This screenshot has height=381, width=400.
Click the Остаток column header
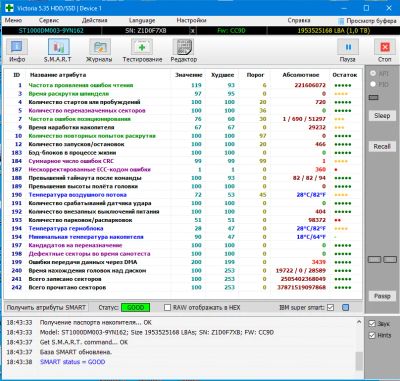(x=345, y=75)
